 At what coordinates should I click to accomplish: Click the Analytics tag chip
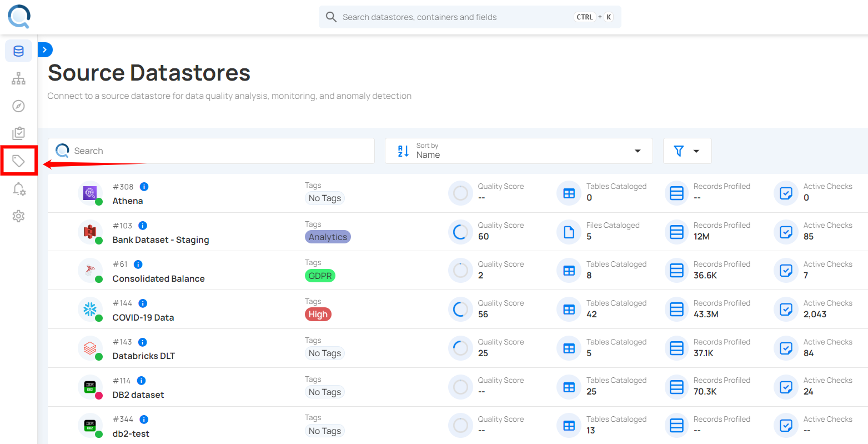[328, 237]
